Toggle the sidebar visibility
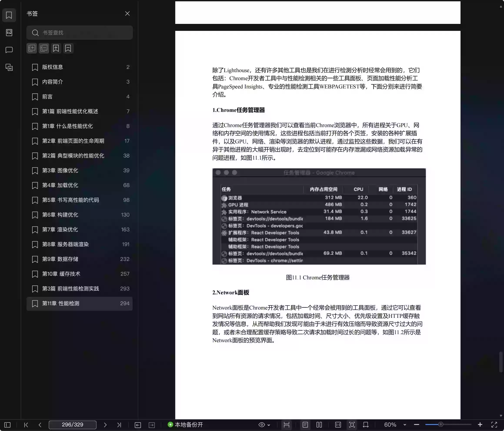Image resolution: width=504 pixels, height=431 pixels. point(7,425)
